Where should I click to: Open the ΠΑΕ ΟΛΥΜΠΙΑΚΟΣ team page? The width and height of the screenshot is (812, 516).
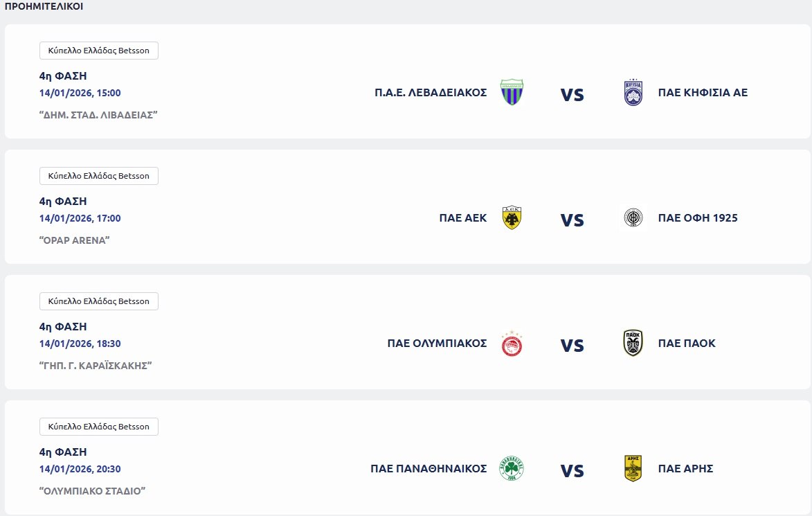[x=437, y=344]
